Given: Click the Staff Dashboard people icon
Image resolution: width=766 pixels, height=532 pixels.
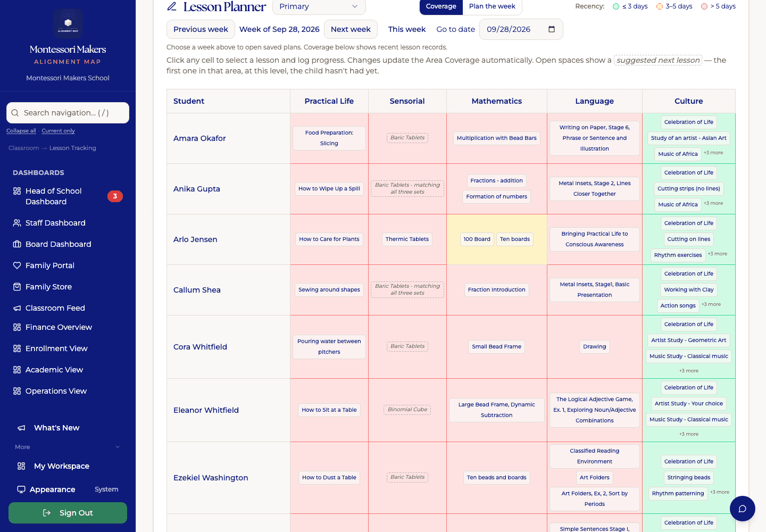Looking at the screenshot, I should click(17, 223).
